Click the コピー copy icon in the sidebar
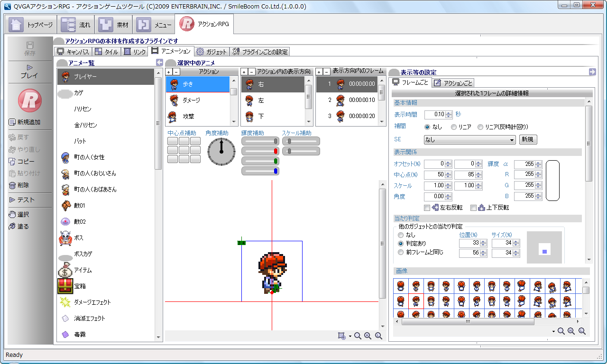607x364 pixels. coord(12,161)
